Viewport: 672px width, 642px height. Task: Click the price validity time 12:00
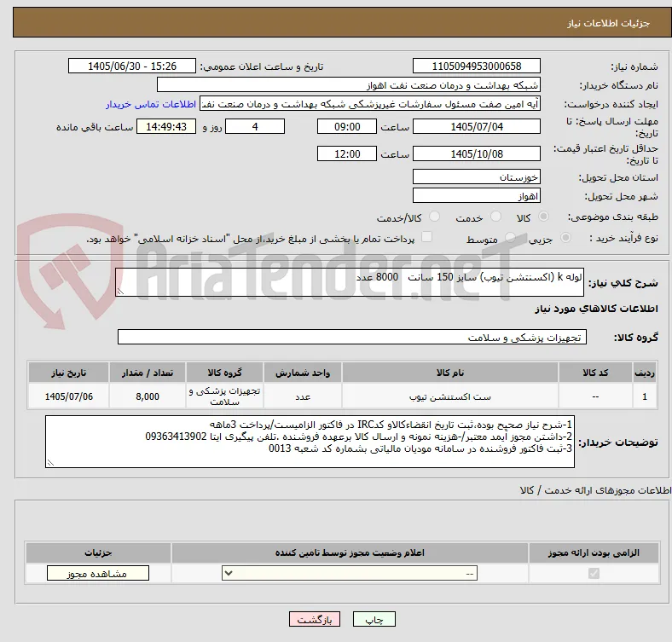click(x=347, y=153)
